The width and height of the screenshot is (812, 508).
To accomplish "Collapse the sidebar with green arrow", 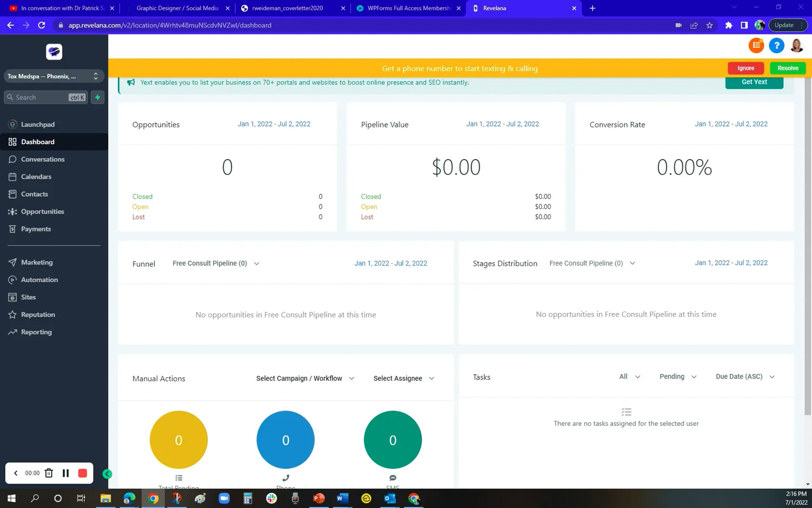I will click(x=107, y=474).
